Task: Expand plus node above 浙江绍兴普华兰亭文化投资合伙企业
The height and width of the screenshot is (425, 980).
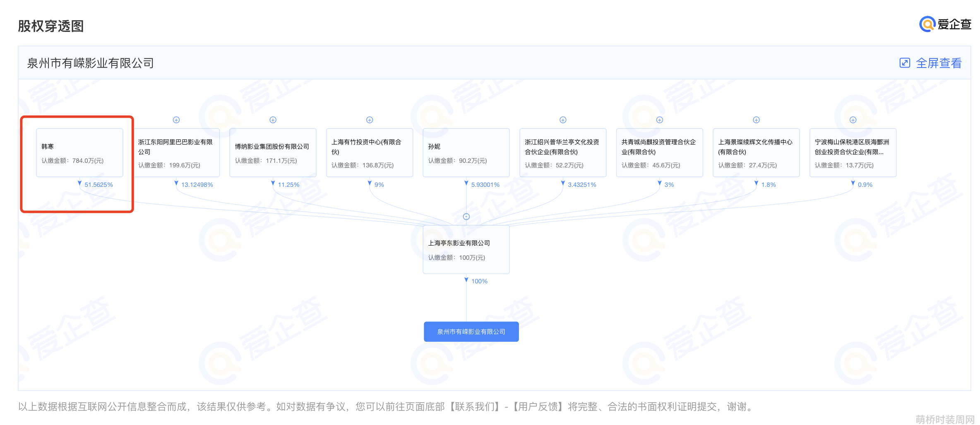Action: click(x=563, y=120)
